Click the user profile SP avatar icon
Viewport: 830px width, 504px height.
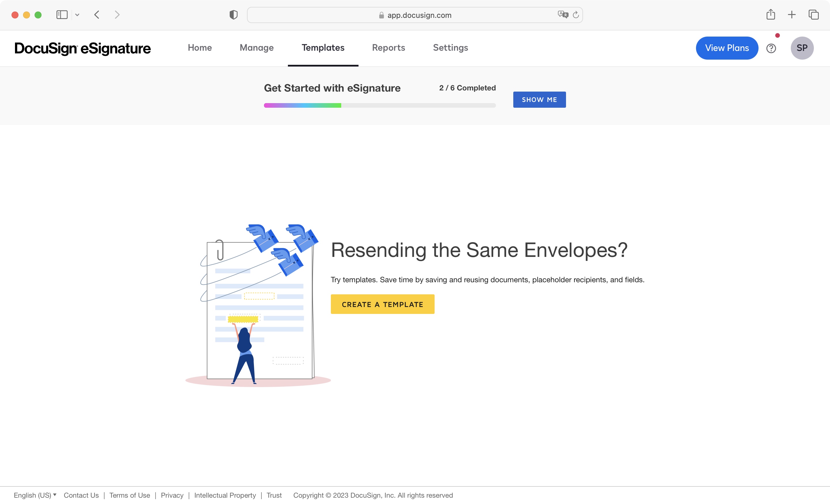tap(802, 48)
